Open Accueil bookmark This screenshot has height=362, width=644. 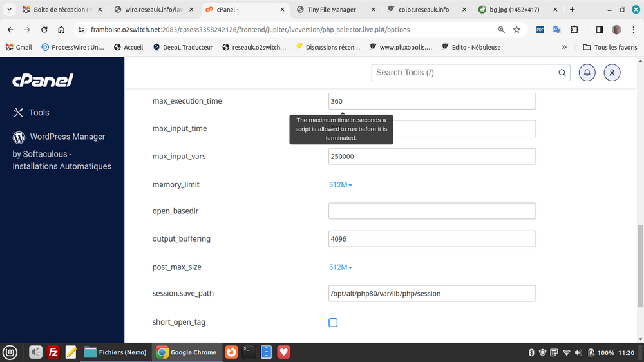pyautogui.click(x=129, y=47)
